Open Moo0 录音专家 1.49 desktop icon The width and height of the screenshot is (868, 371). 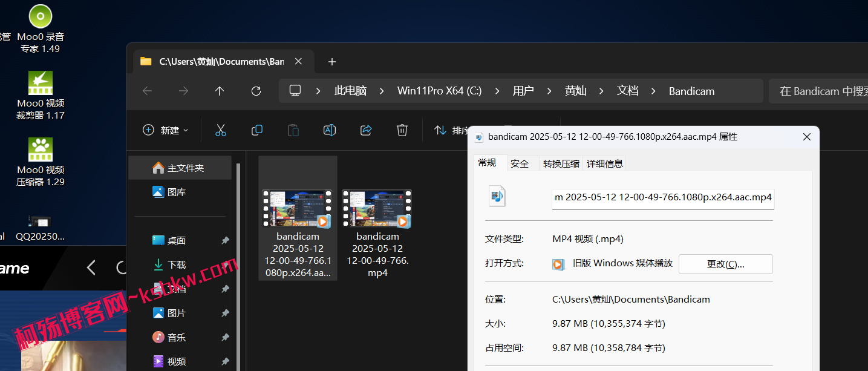click(x=41, y=28)
